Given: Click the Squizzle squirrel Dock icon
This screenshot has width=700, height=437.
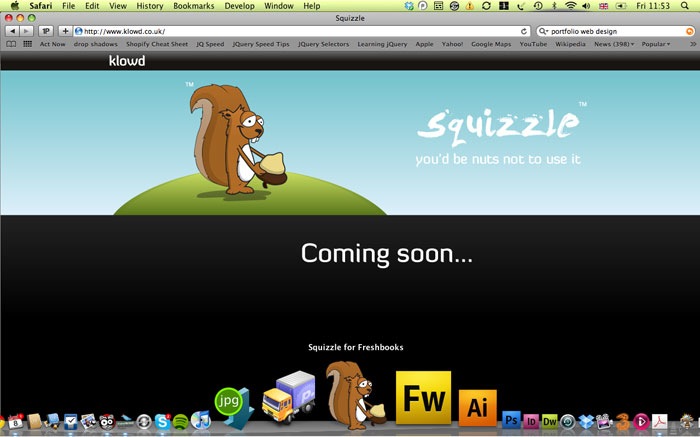Looking at the screenshot, I should pyautogui.click(x=355, y=395).
